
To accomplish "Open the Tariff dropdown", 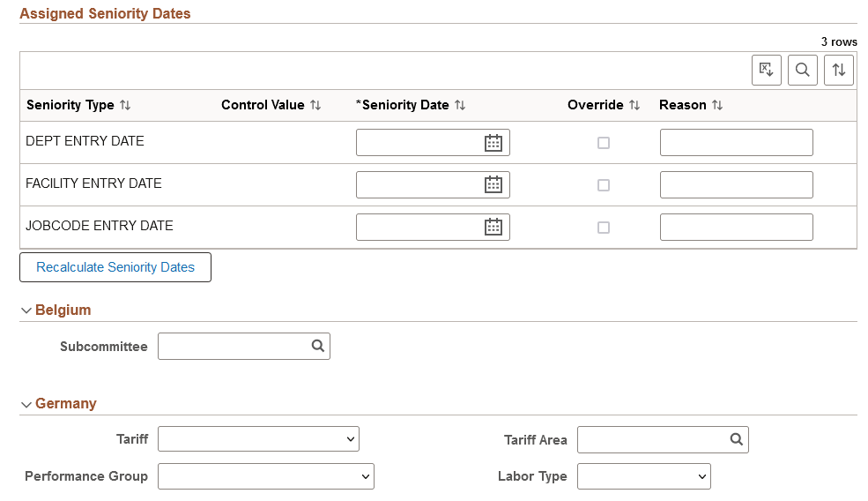I will click(x=258, y=439).
